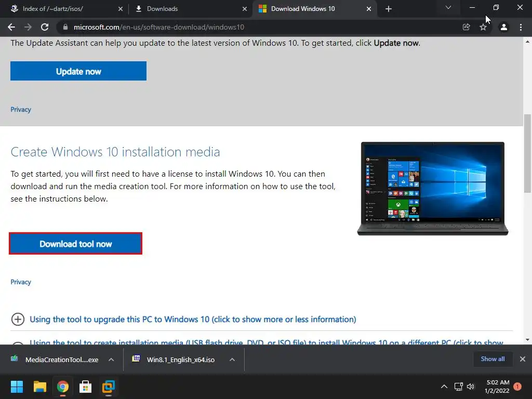Image resolution: width=532 pixels, height=399 pixels.
Task: Open tab search chevron in title bar
Action: (x=448, y=7)
